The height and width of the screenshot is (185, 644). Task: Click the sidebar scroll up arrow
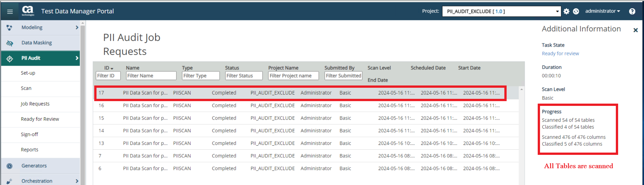[x=83, y=23]
